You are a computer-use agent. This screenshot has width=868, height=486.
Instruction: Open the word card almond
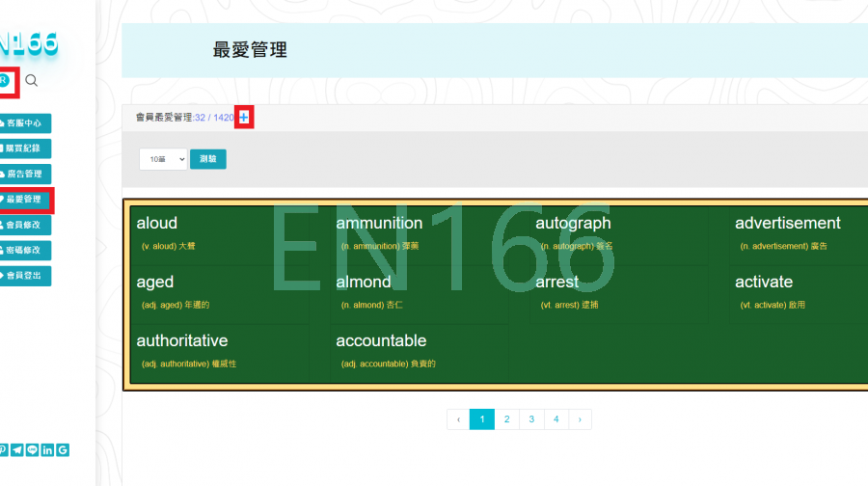click(420, 294)
